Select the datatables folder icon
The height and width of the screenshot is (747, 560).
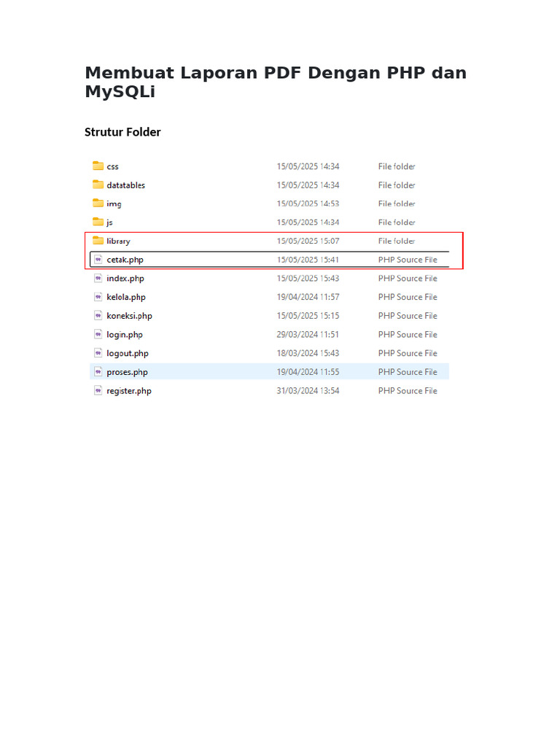click(x=98, y=185)
